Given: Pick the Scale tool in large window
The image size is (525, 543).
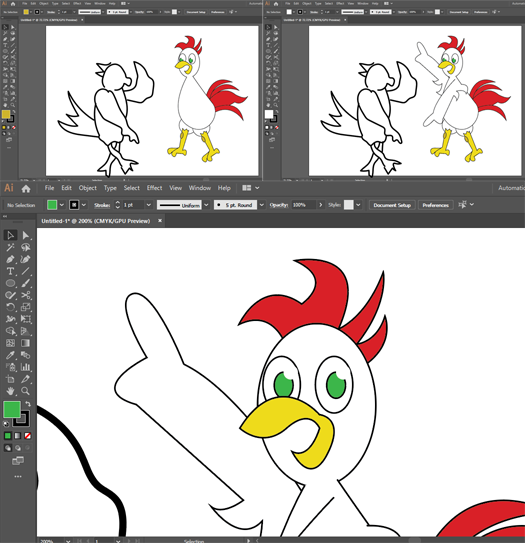Looking at the screenshot, I should pos(25,307).
